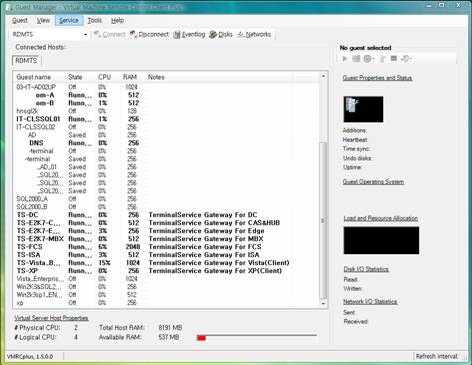The width and height of the screenshot is (472, 365).
Task: Open Guest Properties and Status link
Action: (x=377, y=78)
